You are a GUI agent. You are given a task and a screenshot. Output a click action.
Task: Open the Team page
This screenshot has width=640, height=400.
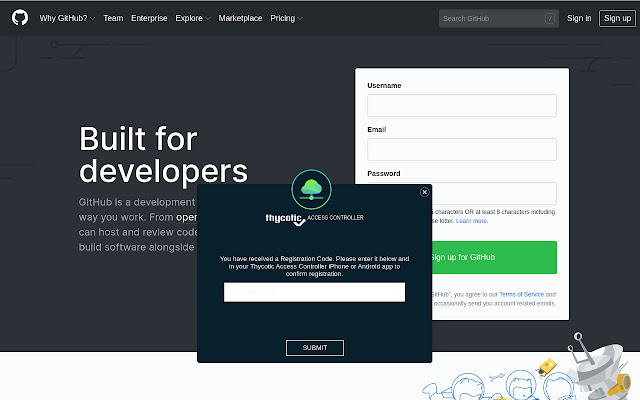[113, 18]
